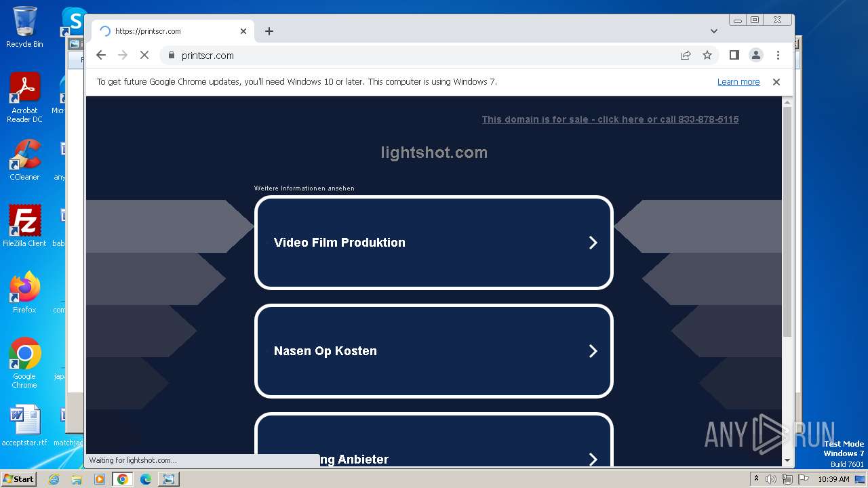Click the domain for sale link
This screenshot has width=868, height=488.
pos(610,119)
